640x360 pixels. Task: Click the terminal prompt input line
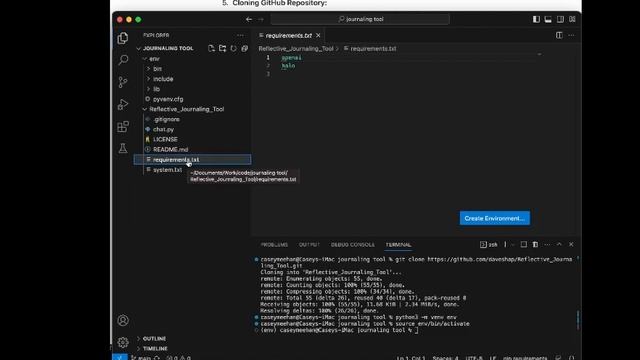point(339,330)
